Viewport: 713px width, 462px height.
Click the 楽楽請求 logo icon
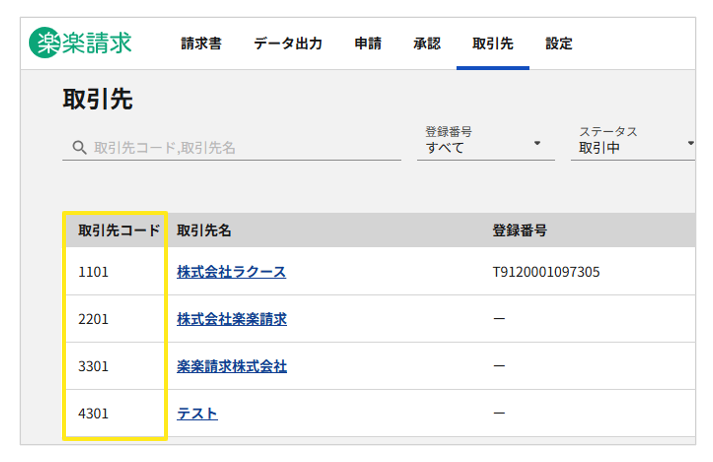pyautogui.click(x=46, y=43)
